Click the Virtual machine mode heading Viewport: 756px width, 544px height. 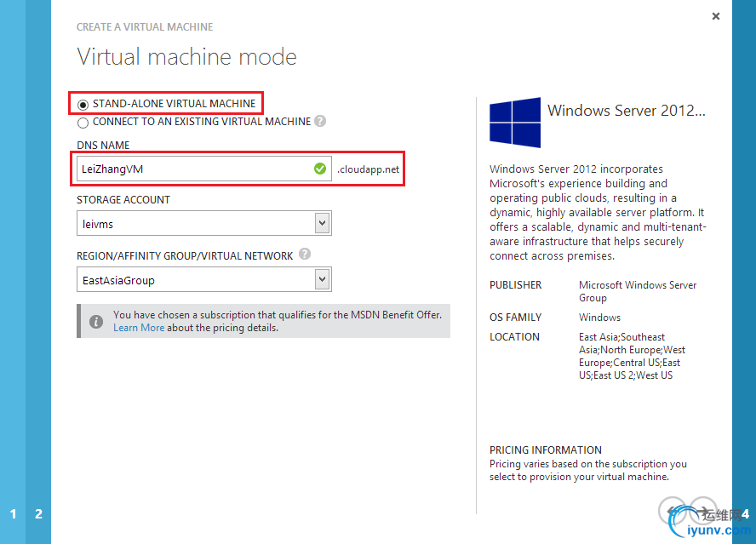[186, 57]
